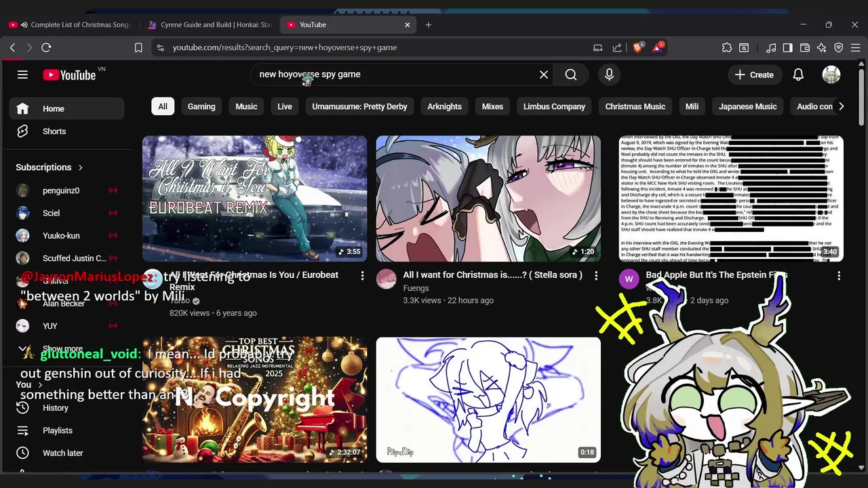Select the Mixes filter chip
Viewport: 868px width, 488px height.
(x=492, y=106)
